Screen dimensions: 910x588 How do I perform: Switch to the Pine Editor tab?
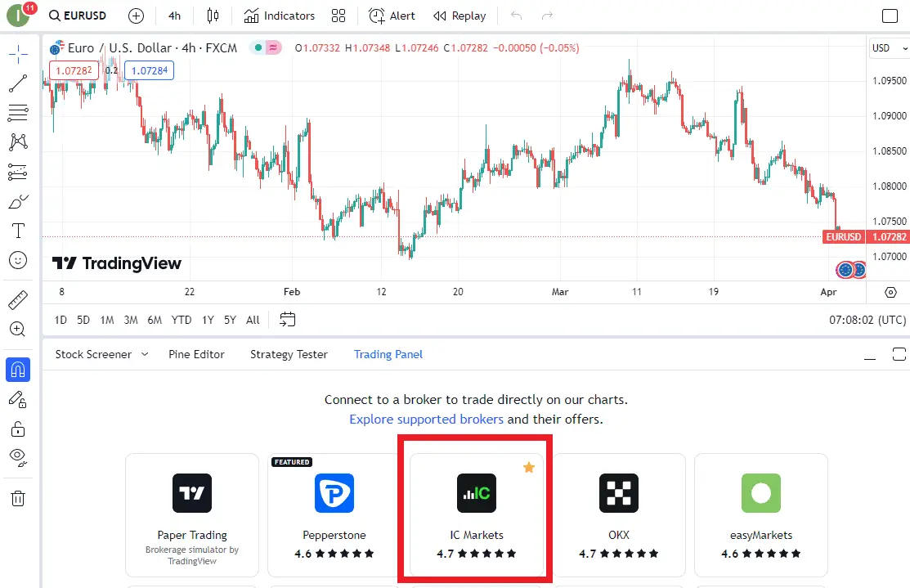click(x=196, y=354)
